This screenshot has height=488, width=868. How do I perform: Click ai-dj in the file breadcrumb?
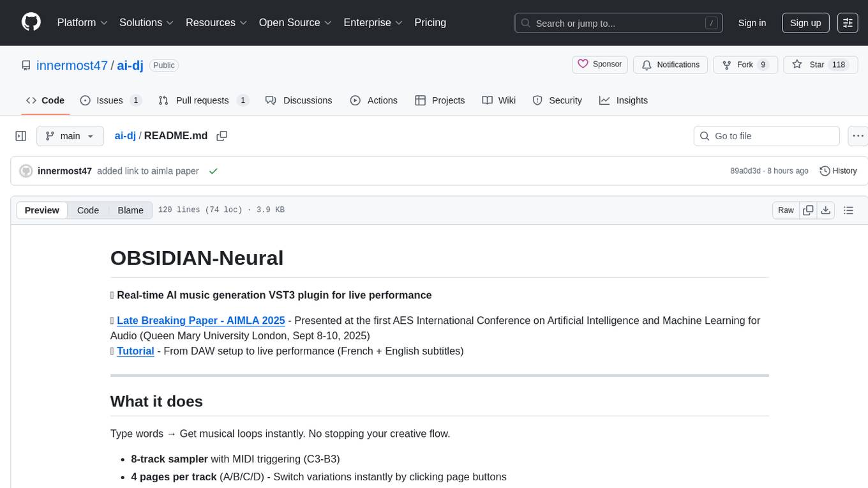tap(125, 136)
